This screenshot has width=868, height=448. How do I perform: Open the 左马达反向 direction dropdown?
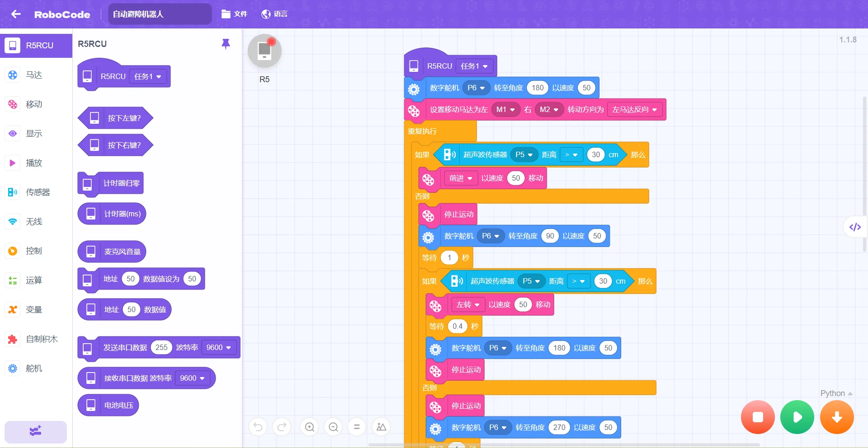coord(635,110)
